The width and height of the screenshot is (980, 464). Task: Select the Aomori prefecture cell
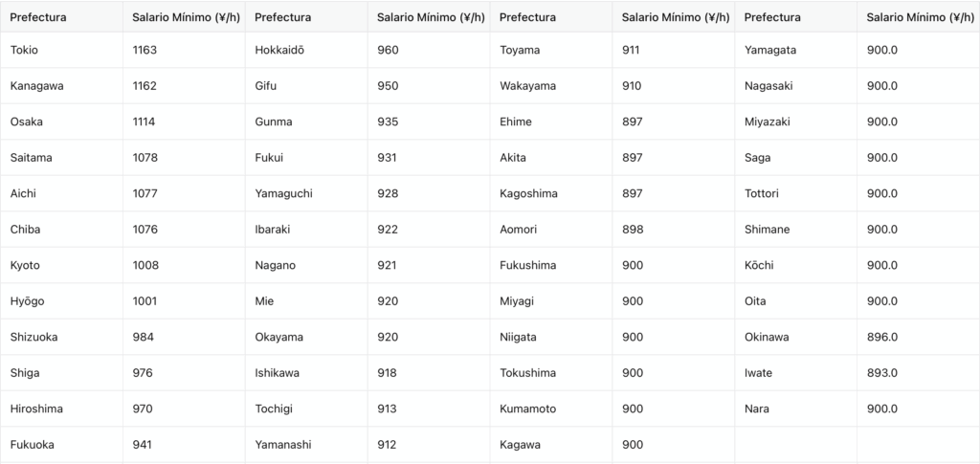pyautogui.click(x=519, y=230)
